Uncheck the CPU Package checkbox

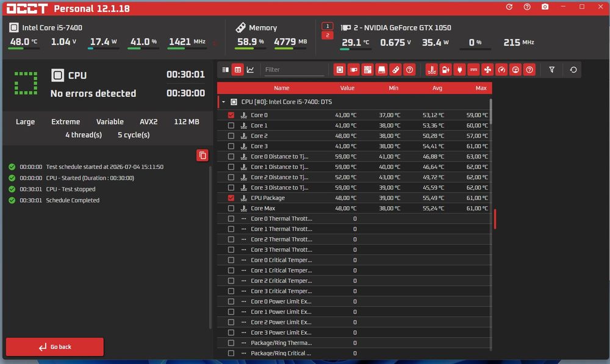click(x=231, y=198)
